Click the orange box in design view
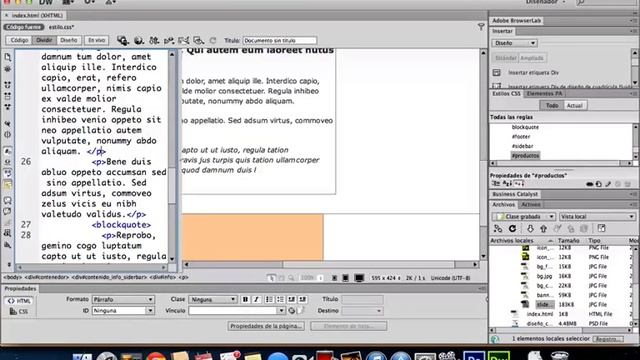640x360 pixels. [253, 237]
